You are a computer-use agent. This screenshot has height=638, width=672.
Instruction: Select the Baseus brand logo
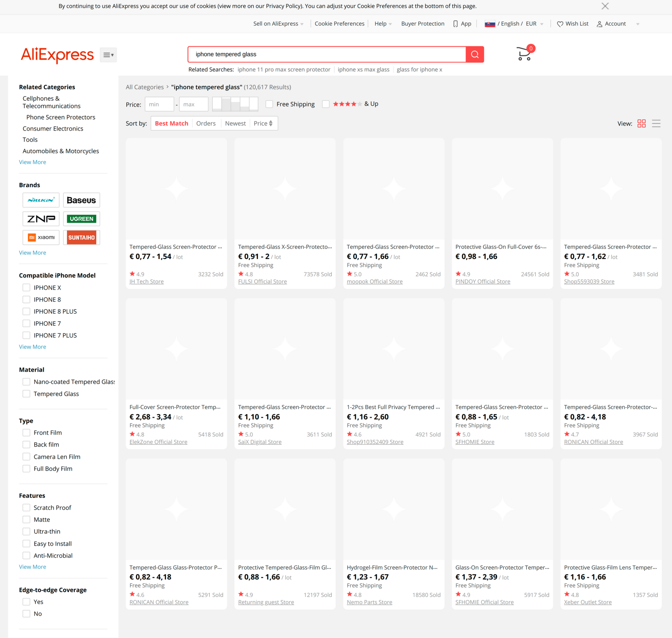pyautogui.click(x=81, y=200)
